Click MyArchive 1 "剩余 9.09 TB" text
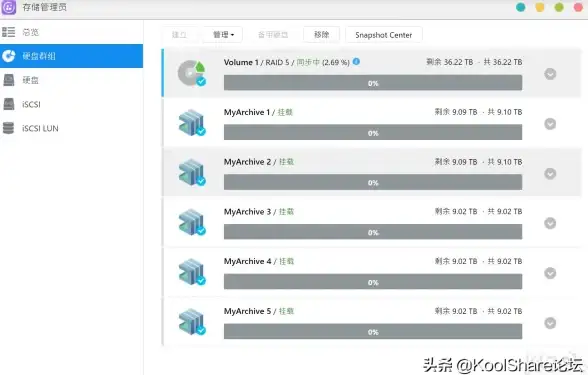Viewport: 588px width, 375px height. tap(456, 112)
